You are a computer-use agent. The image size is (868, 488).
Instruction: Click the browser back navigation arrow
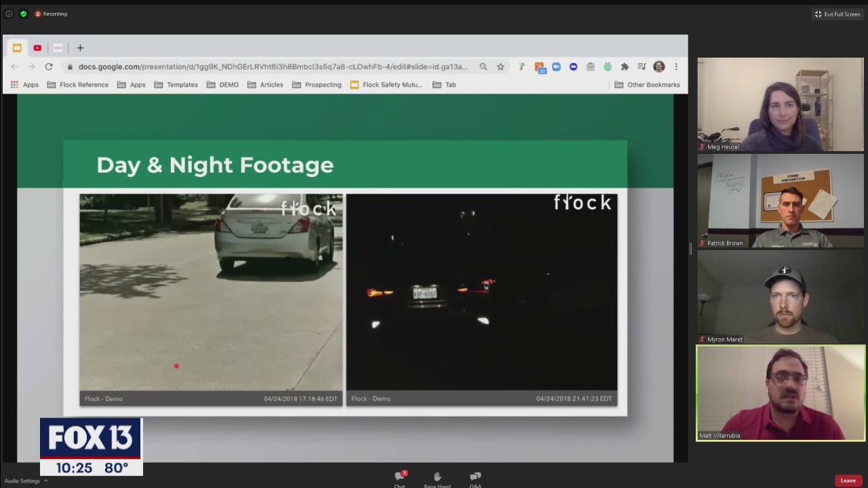[15, 66]
